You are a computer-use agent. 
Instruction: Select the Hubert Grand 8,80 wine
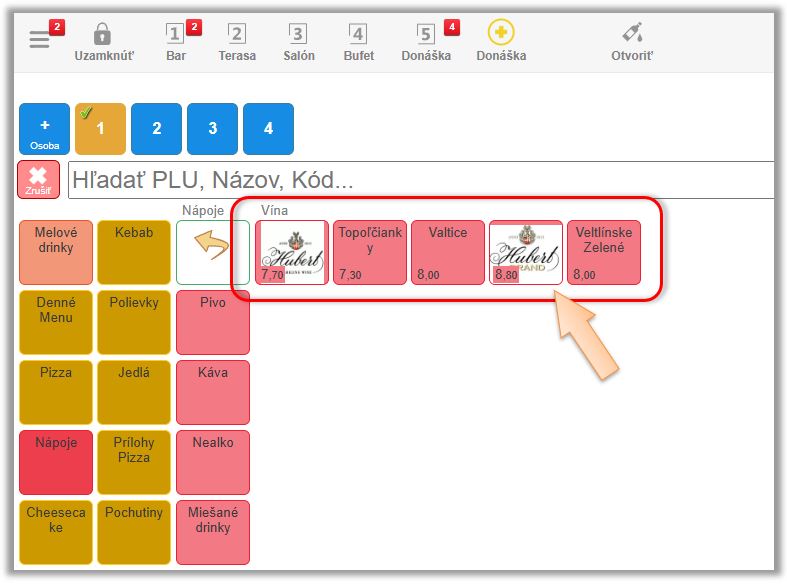[525, 252]
